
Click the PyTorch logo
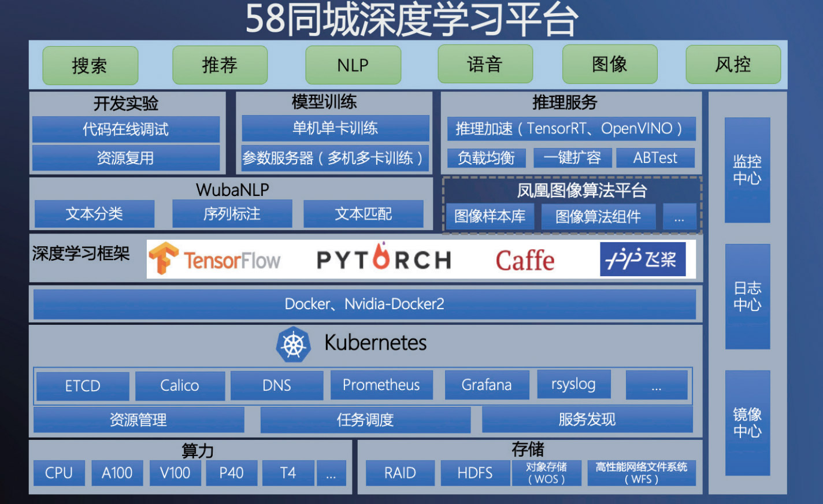point(384,258)
